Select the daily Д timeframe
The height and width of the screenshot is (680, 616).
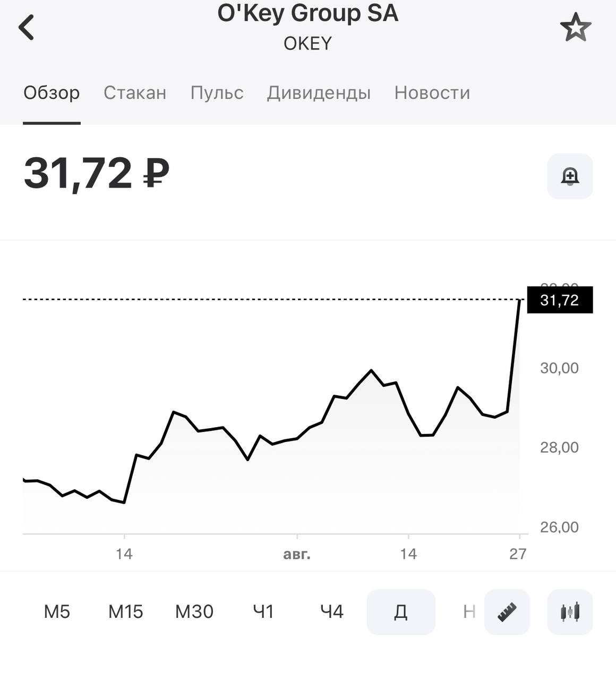[401, 612]
